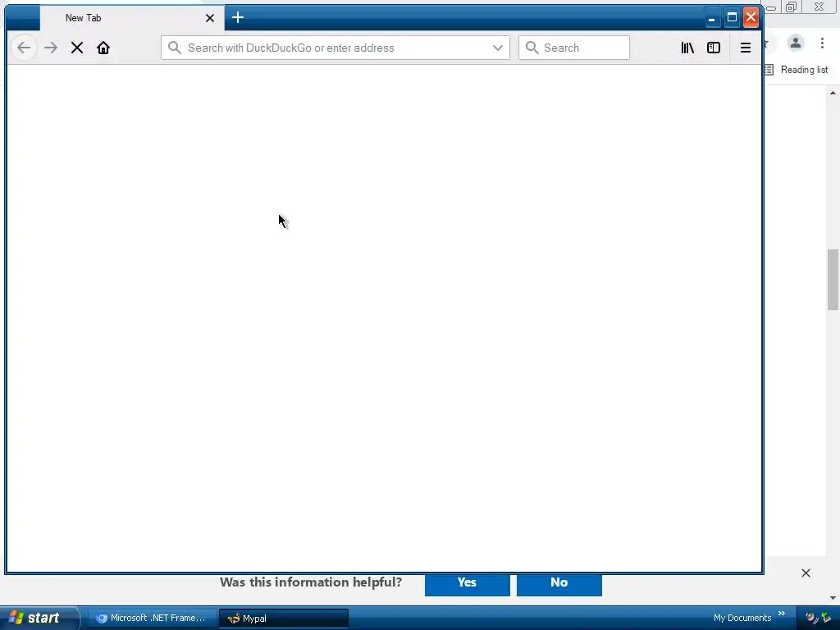The image size is (840, 630).
Task: Close the Mypal browser window
Action: 751,18
